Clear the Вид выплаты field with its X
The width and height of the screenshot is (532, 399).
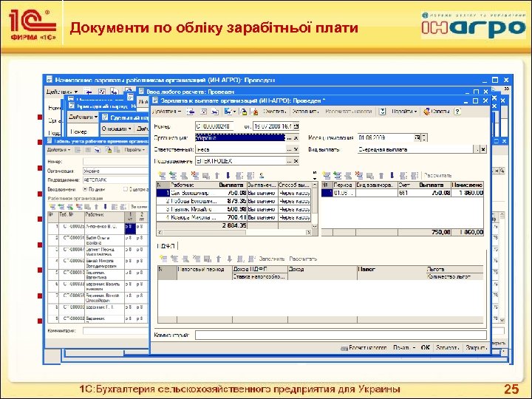click(x=483, y=149)
